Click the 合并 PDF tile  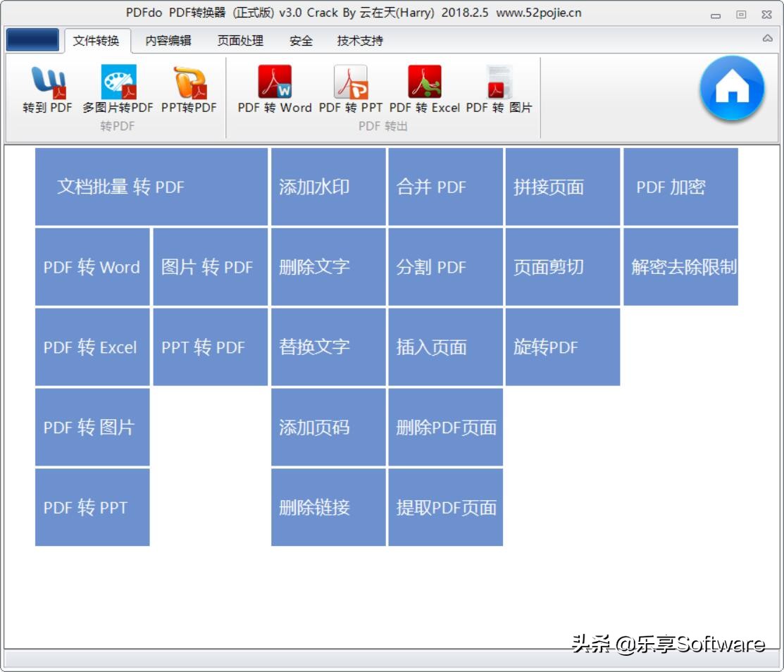click(446, 186)
